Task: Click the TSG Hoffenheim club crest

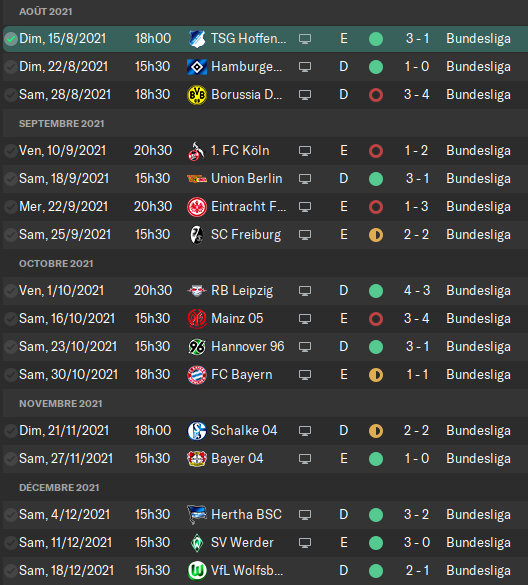Action: (197, 39)
